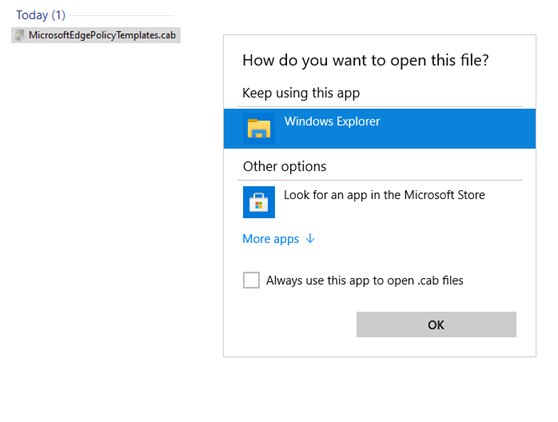Click the 'Windows Explorer' label text

(332, 121)
